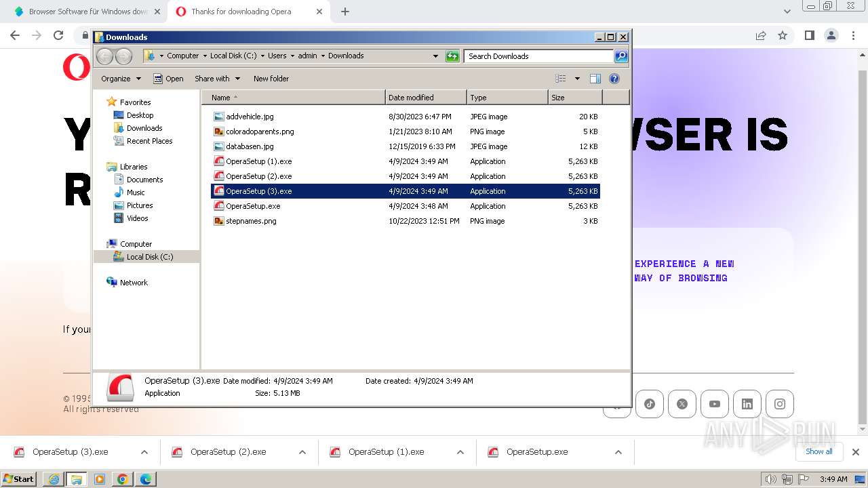Click the Explorer Forward navigation arrow
Image resolution: width=868 pixels, height=488 pixels.
click(x=123, y=56)
